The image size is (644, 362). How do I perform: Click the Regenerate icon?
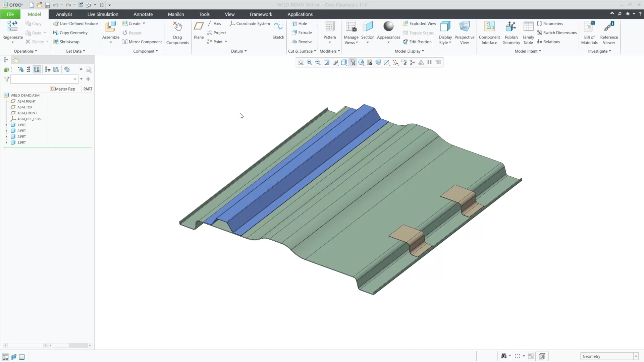tap(12, 26)
